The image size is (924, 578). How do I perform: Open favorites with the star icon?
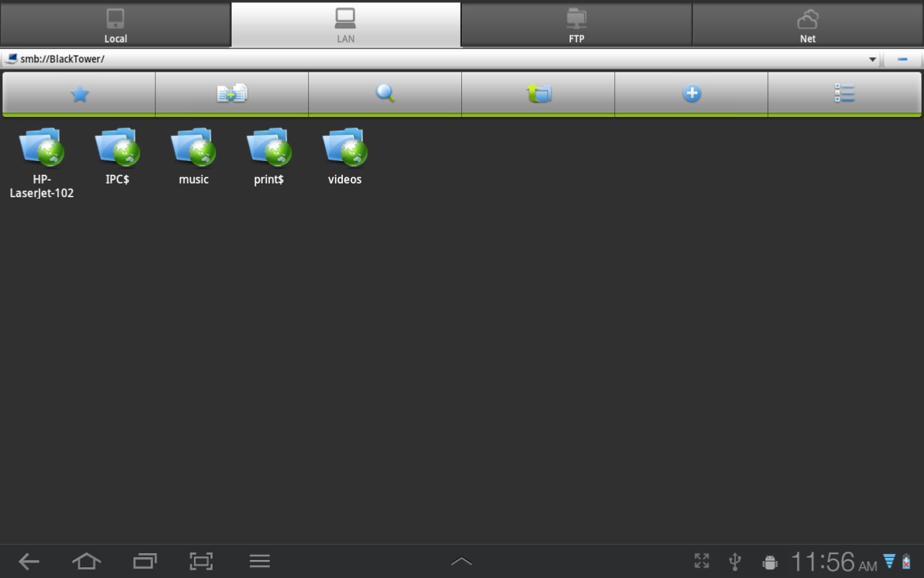pyautogui.click(x=79, y=93)
